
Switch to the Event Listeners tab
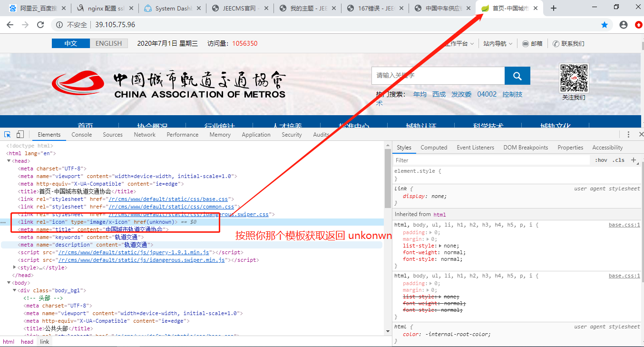(475, 148)
